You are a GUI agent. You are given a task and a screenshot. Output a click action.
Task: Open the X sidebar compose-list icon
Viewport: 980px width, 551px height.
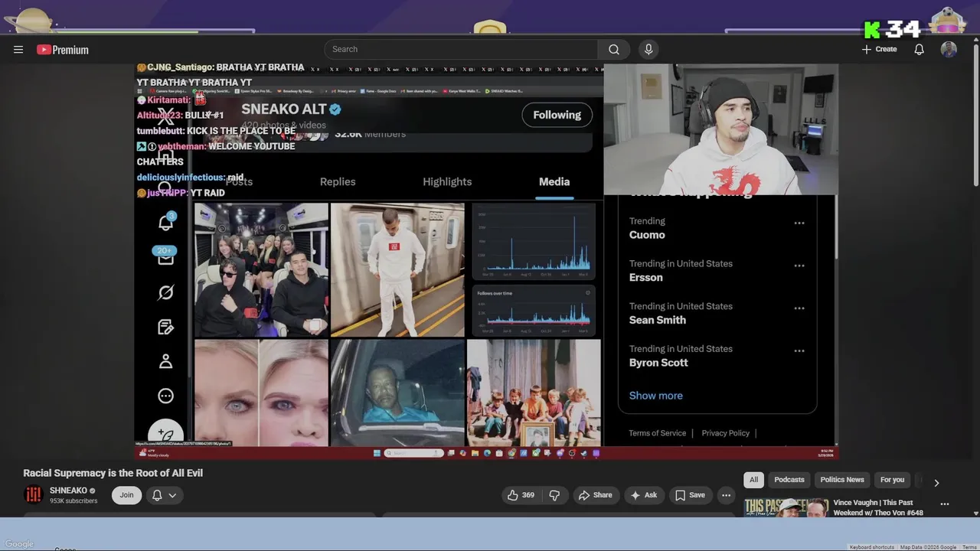point(165,327)
